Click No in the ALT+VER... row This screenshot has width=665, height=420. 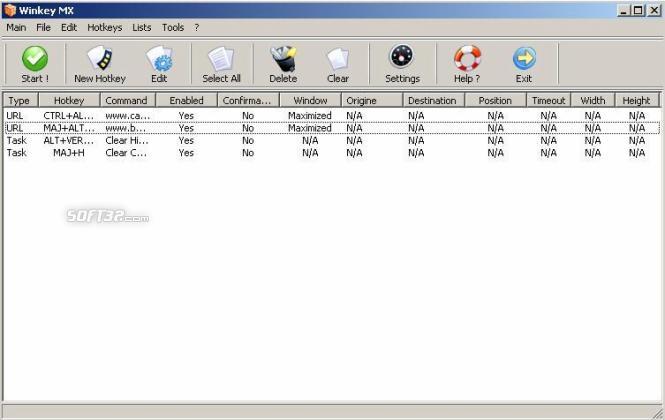click(248, 140)
